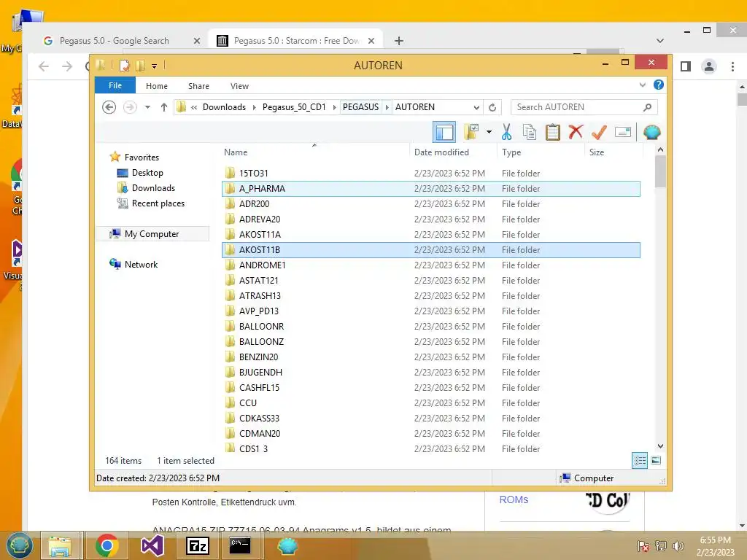Screen dimensions: 747x560
Task: Open Visual Studio from the taskbar
Action: pos(152,545)
